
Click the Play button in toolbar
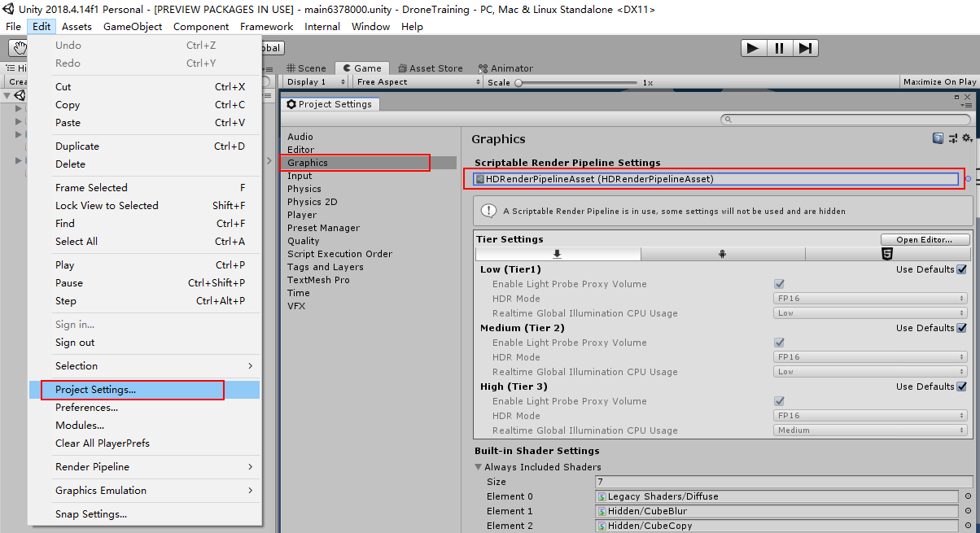753,48
